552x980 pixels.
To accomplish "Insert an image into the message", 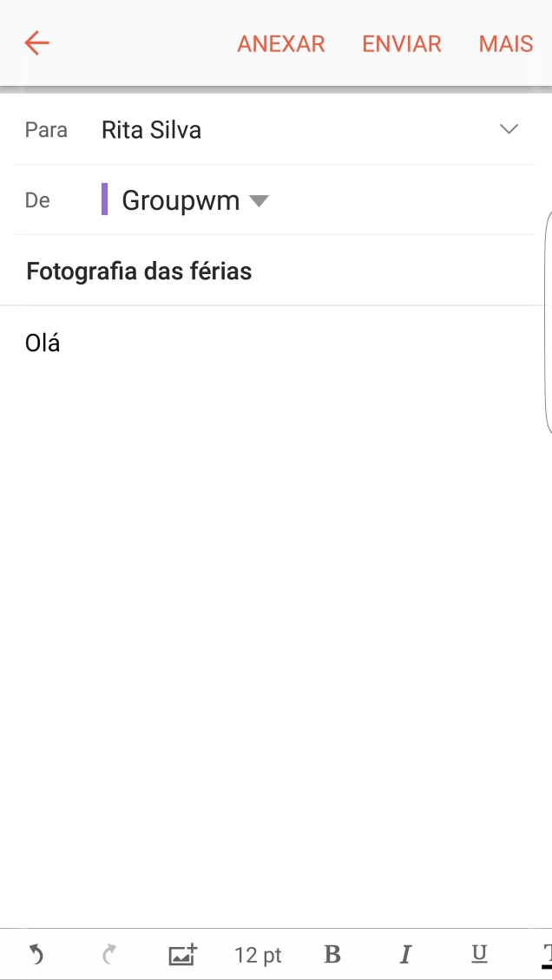I will (181, 954).
